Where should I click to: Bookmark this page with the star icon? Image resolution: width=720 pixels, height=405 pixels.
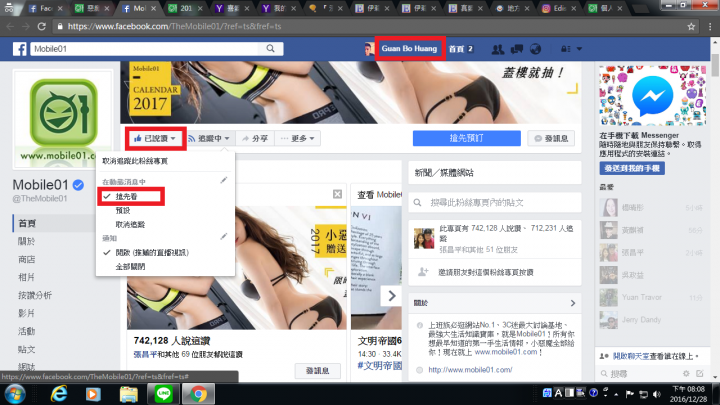[691, 27]
